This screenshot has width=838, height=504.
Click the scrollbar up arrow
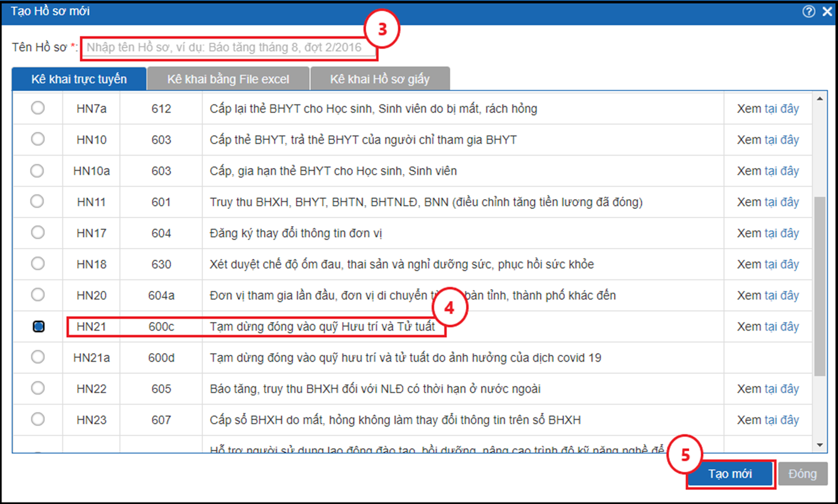[820, 99]
